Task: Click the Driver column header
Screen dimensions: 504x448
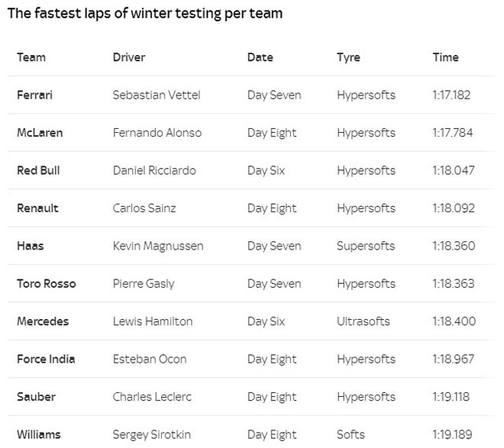Action: [129, 57]
